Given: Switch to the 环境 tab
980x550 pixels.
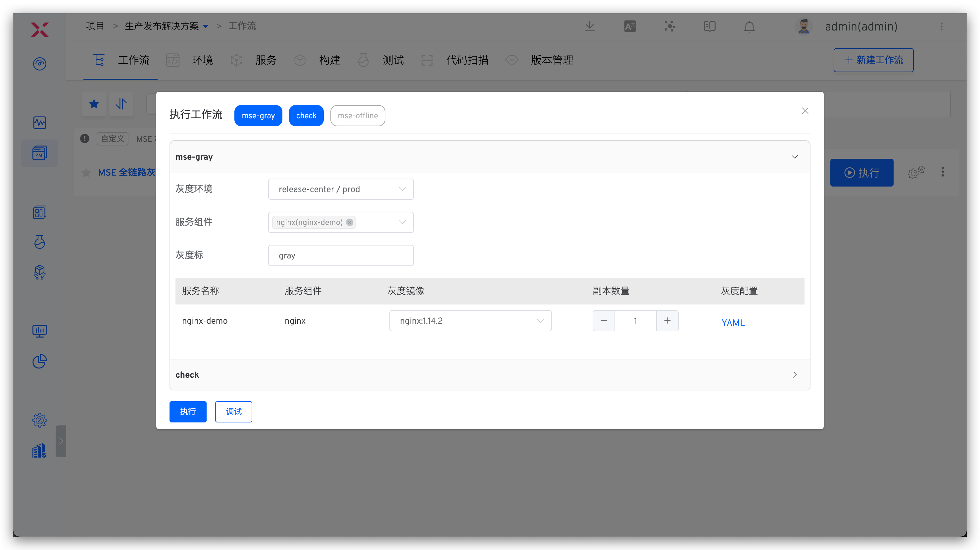Looking at the screenshot, I should click(x=202, y=60).
